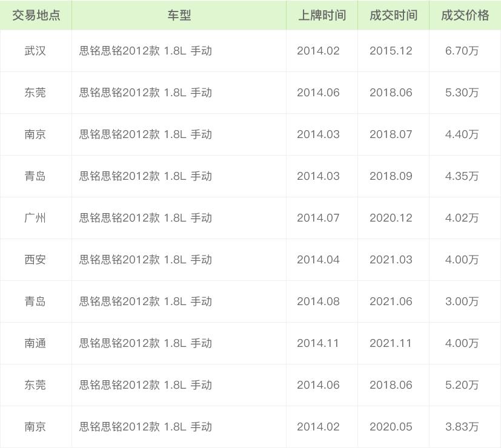501x448 pixels.
Task: Select the 西安 location cell
Action: click(35, 260)
